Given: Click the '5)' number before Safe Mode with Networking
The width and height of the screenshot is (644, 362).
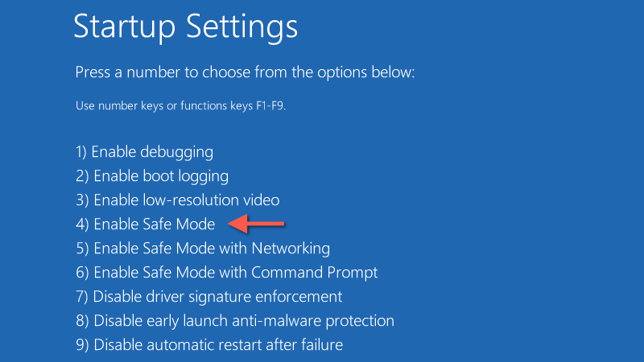Looking at the screenshot, I should click(x=81, y=248).
